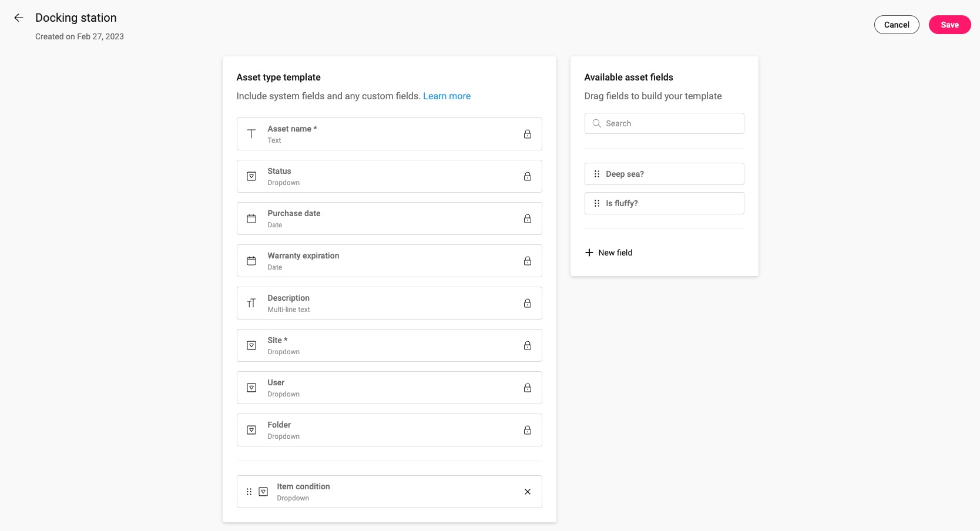Save the asset type template

pyautogui.click(x=949, y=25)
